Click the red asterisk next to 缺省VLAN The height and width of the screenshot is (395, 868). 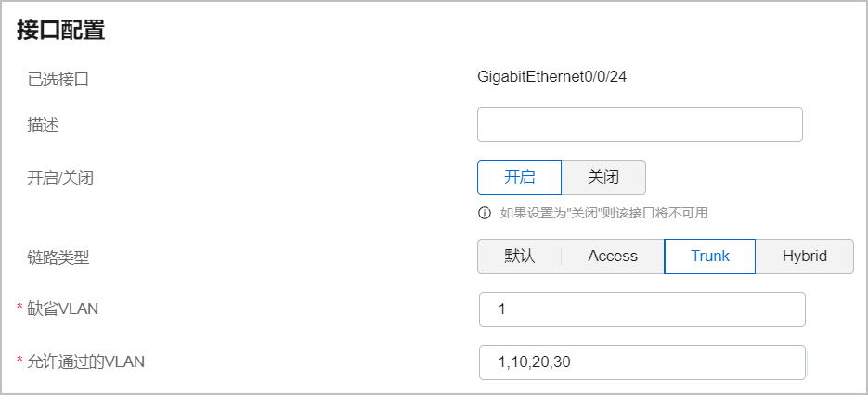point(19,308)
